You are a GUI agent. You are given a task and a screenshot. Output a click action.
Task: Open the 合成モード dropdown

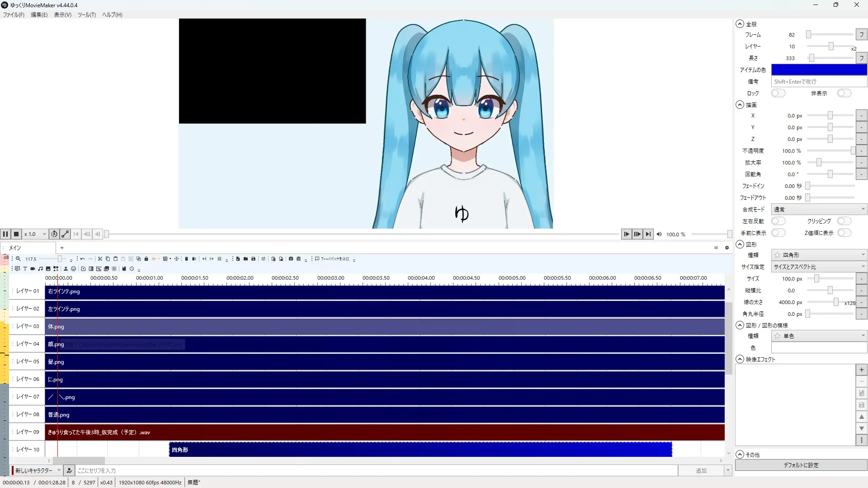point(819,209)
